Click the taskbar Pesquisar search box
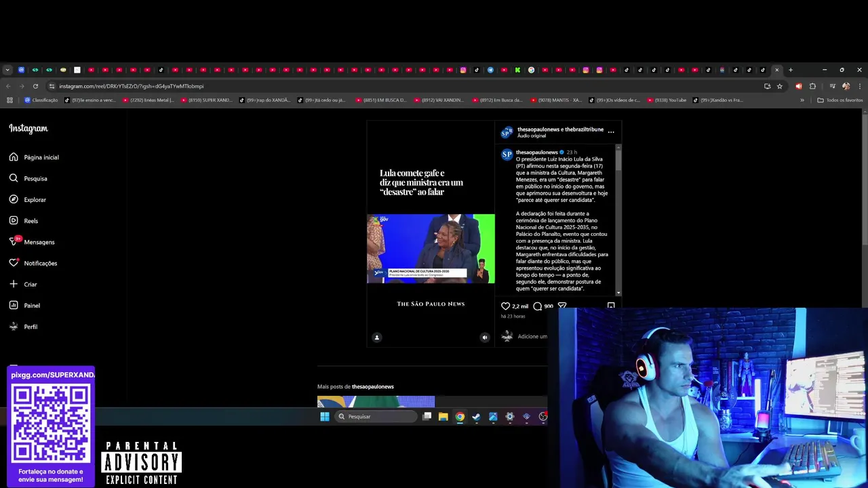The height and width of the screenshot is (488, 868). (x=376, y=416)
